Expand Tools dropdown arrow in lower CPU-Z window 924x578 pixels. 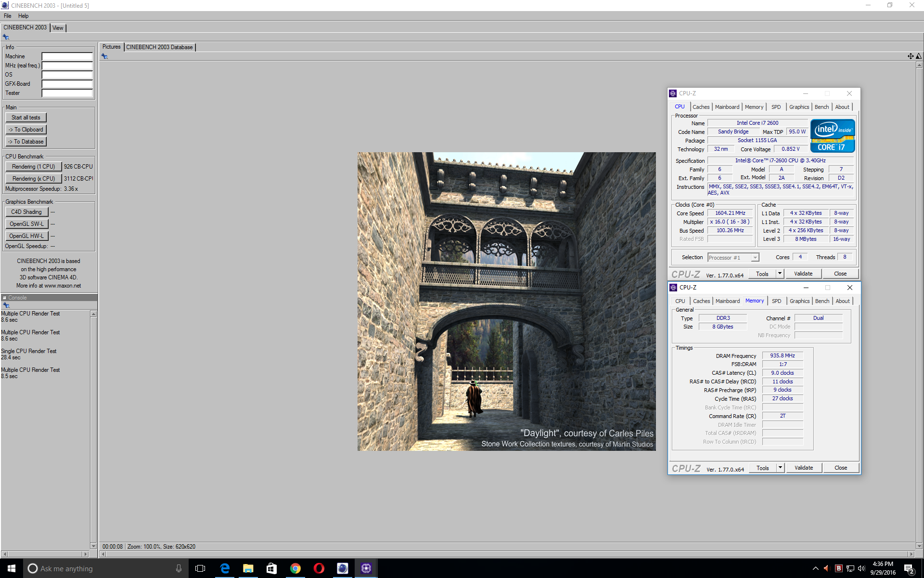pos(780,468)
